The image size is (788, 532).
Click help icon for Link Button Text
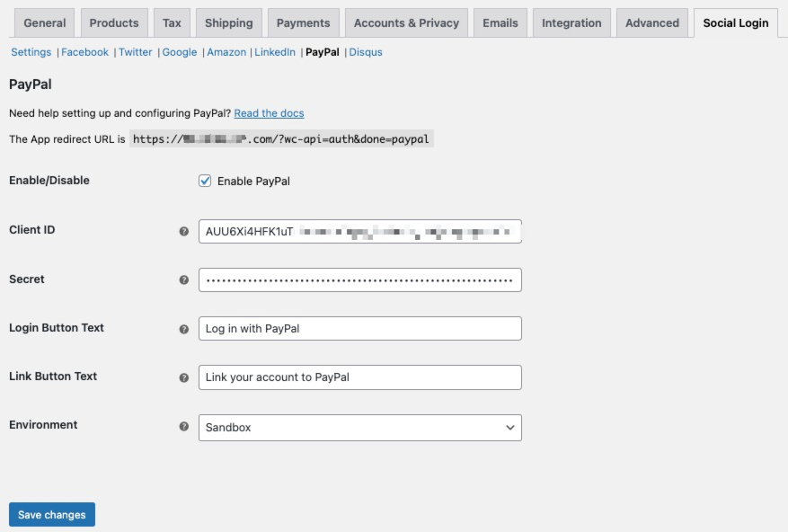click(184, 377)
